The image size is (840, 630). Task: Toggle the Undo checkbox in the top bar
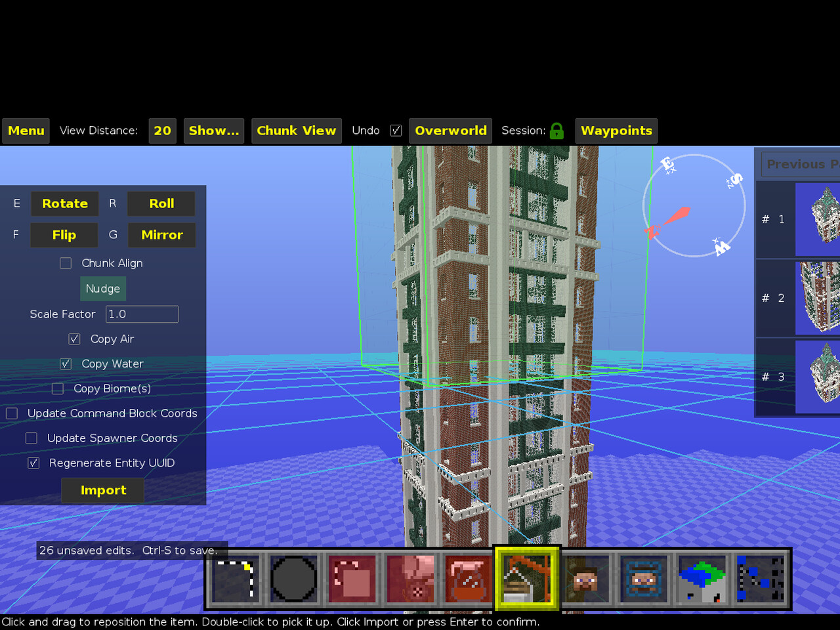396,130
